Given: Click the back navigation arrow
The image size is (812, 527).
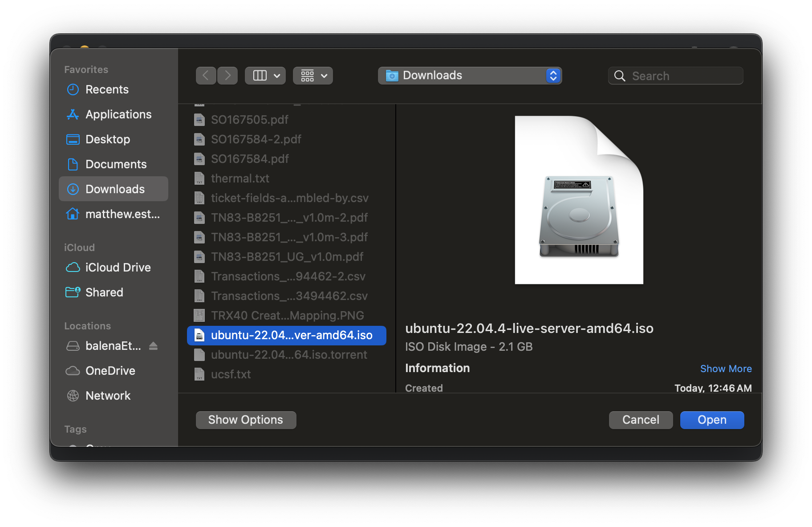Looking at the screenshot, I should pos(206,76).
